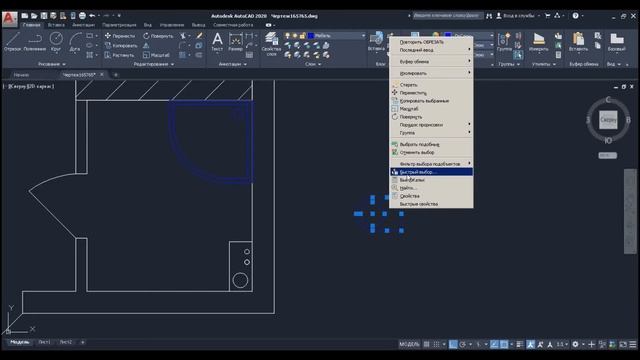This screenshot has height=360, width=640.
Task: Open the annotation scale dropdown in status bar
Action: 563,344
